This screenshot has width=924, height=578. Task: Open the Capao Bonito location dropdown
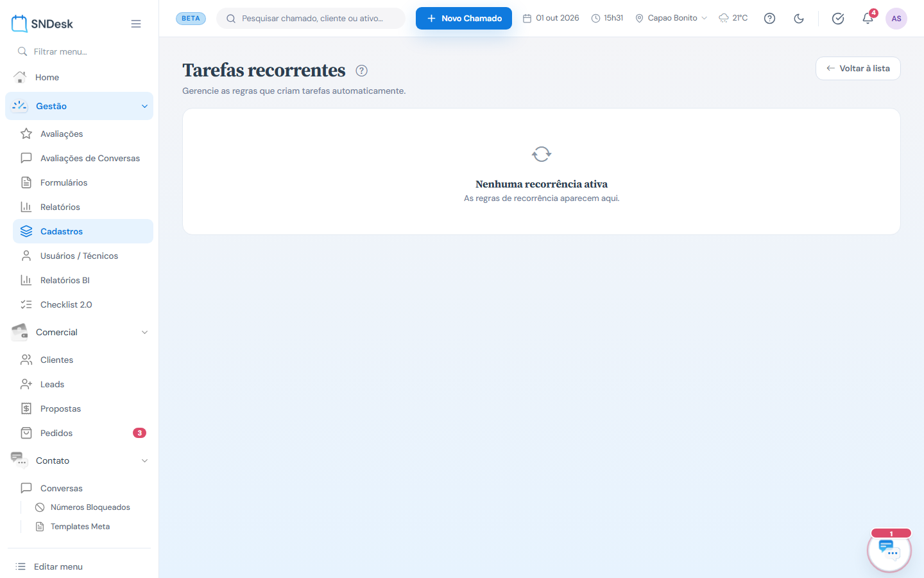(671, 18)
